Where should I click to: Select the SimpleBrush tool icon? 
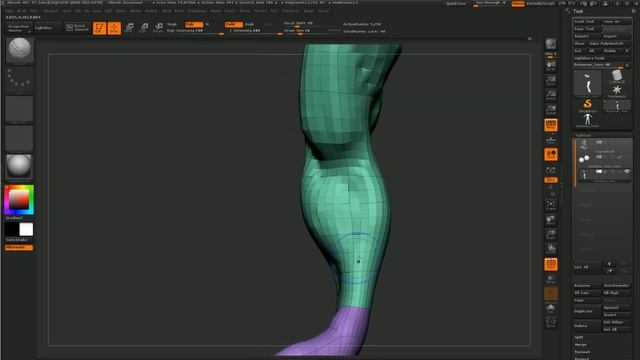tap(587, 105)
